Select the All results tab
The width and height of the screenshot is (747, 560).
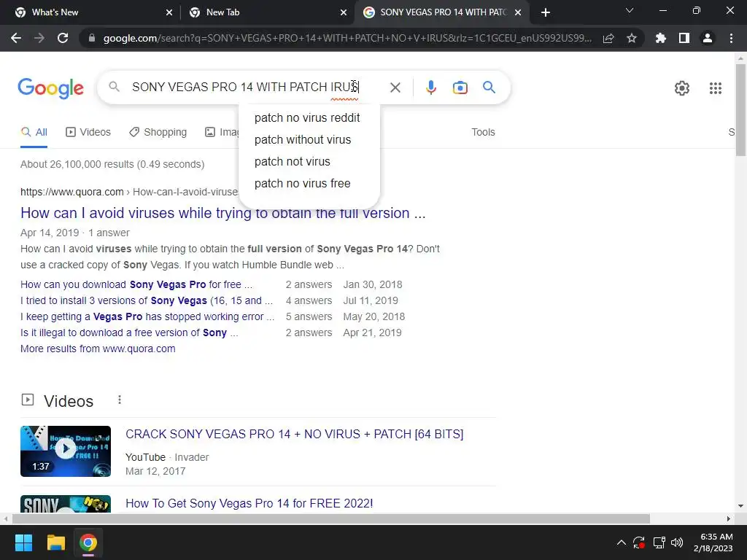tap(34, 133)
